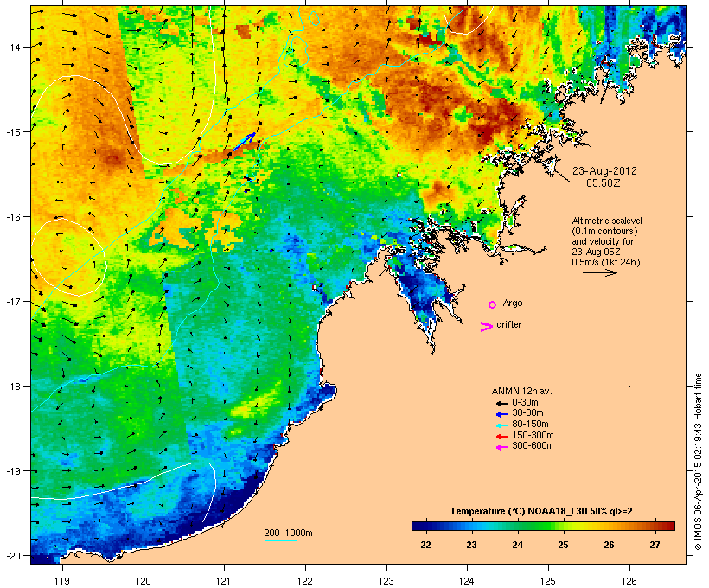Click the colorbar tick label 25
The width and height of the screenshot is (709, 588).
click(563, 545)
